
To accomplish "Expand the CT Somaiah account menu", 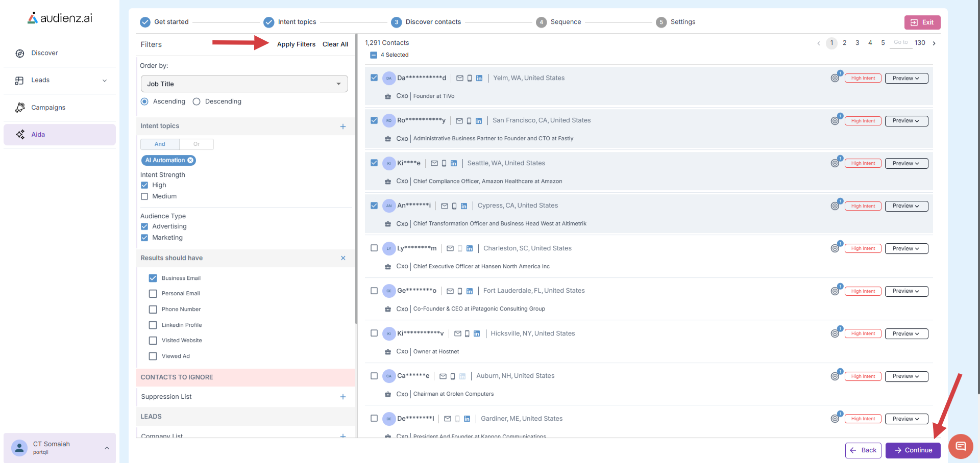I will [x=107, y=448].
